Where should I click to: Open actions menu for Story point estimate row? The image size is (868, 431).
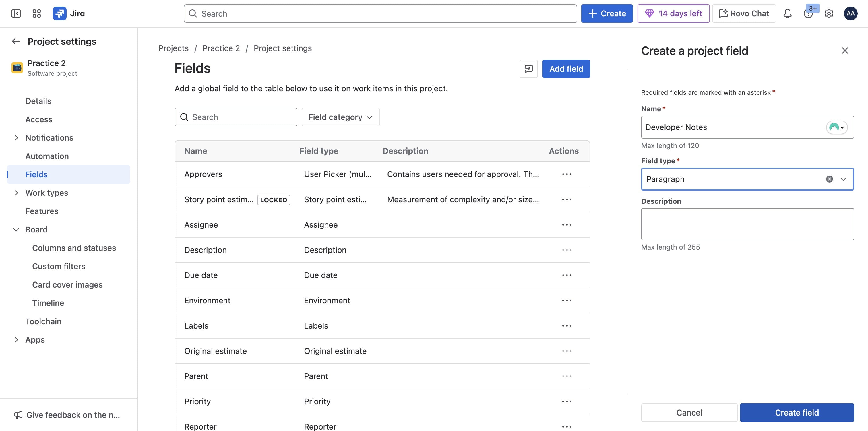pos(566,199)
